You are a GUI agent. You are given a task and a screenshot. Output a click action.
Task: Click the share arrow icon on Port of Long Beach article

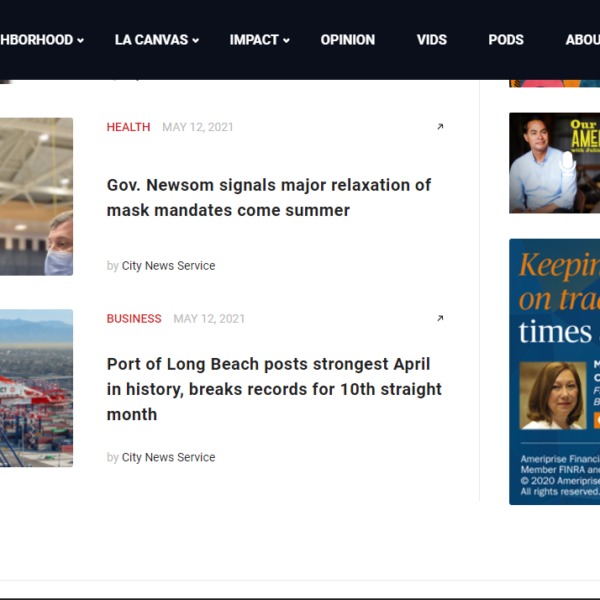(x=440, y=319)
